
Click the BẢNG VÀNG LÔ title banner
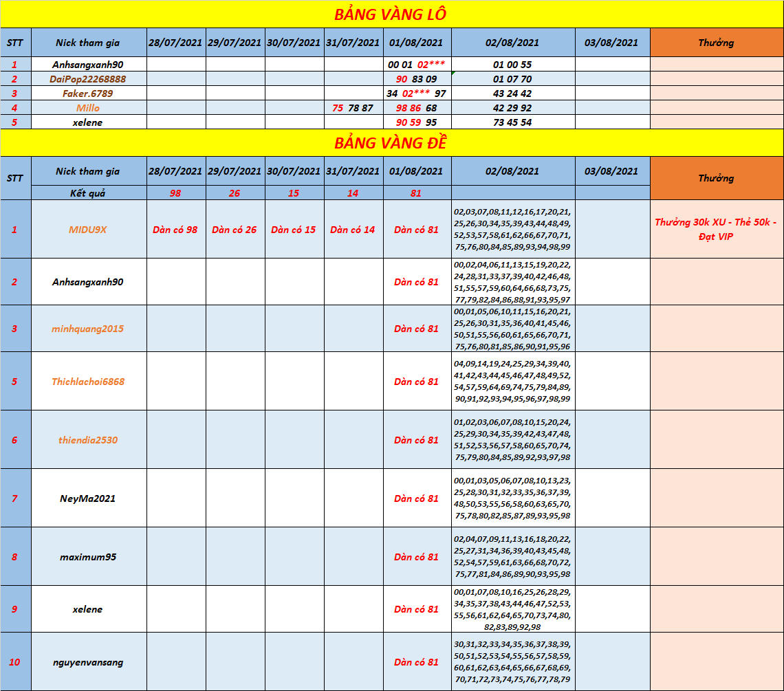(391, 14)
